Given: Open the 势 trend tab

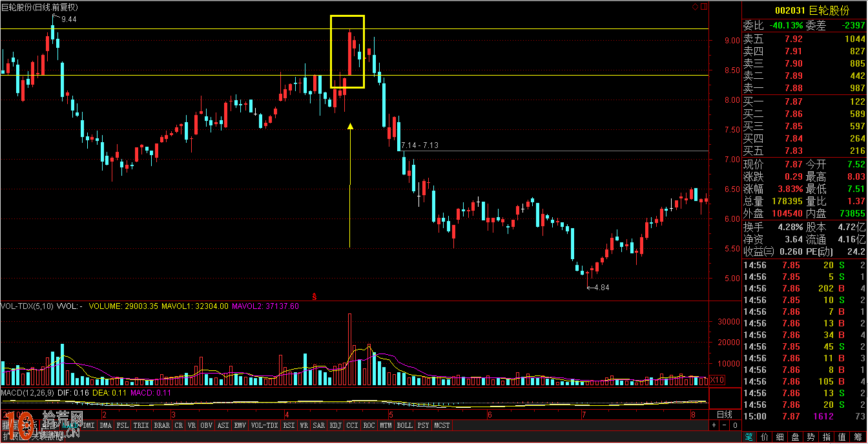Looking at the screenshot, I should click(811, 437).
